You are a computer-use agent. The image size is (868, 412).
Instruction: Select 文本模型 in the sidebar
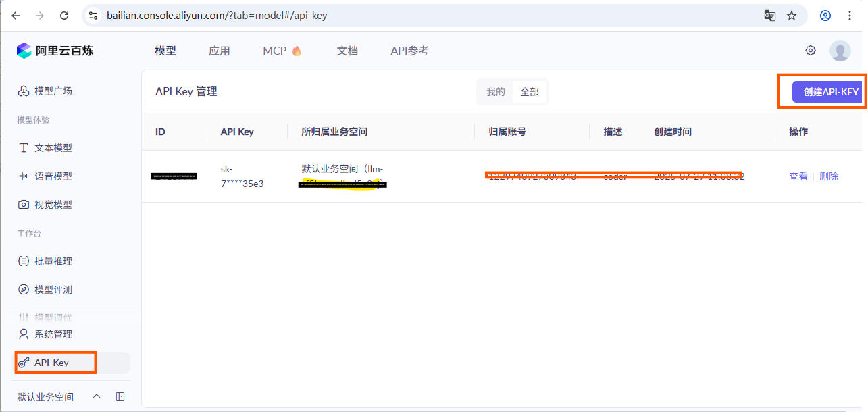point(53,148)
